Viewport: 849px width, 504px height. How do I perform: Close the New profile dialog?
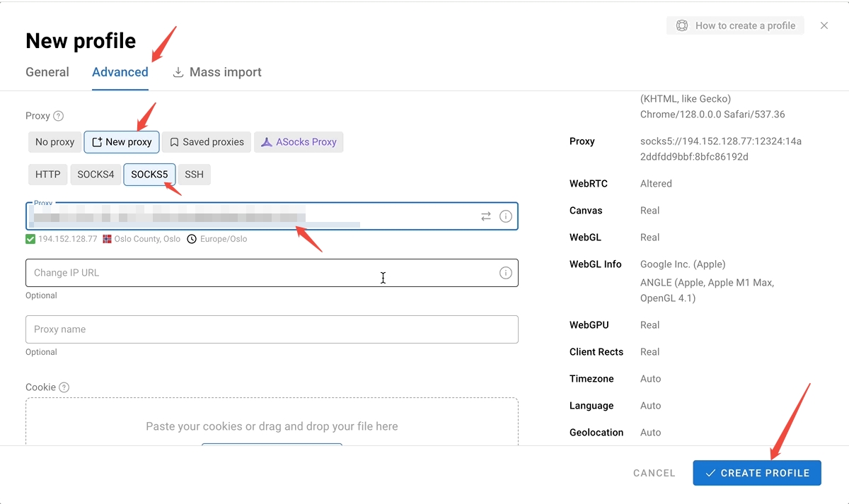pos(824,25)
